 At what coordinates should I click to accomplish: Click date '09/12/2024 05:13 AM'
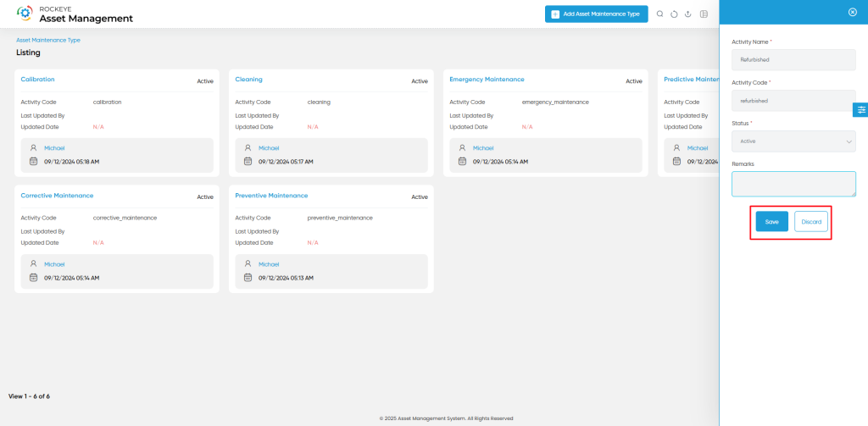tap(286, 279)
